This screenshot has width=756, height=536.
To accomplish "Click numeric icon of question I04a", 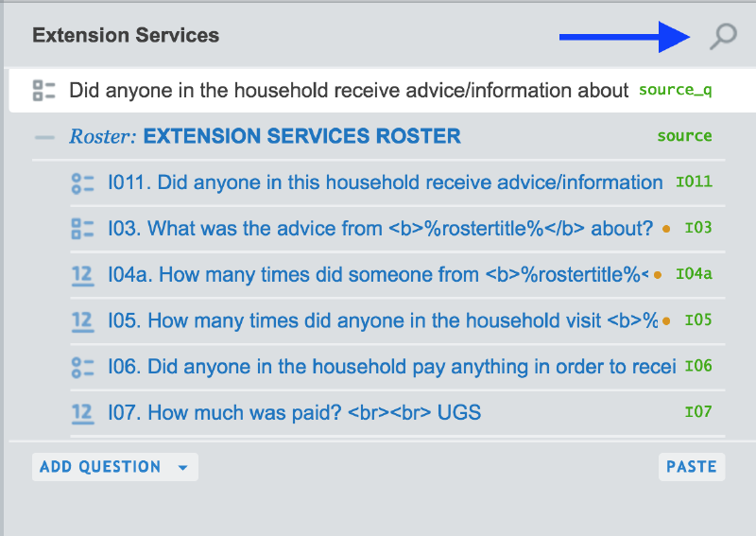I will point(83,275).
